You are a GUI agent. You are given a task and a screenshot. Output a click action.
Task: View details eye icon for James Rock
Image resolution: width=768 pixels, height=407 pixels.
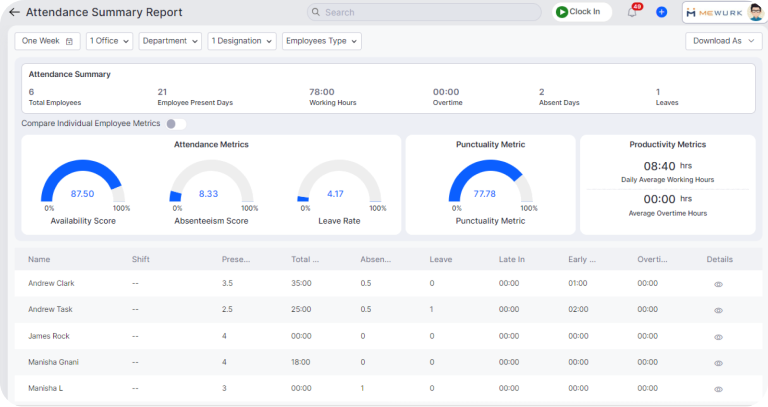pyautogui.click(x=719, y=337)
